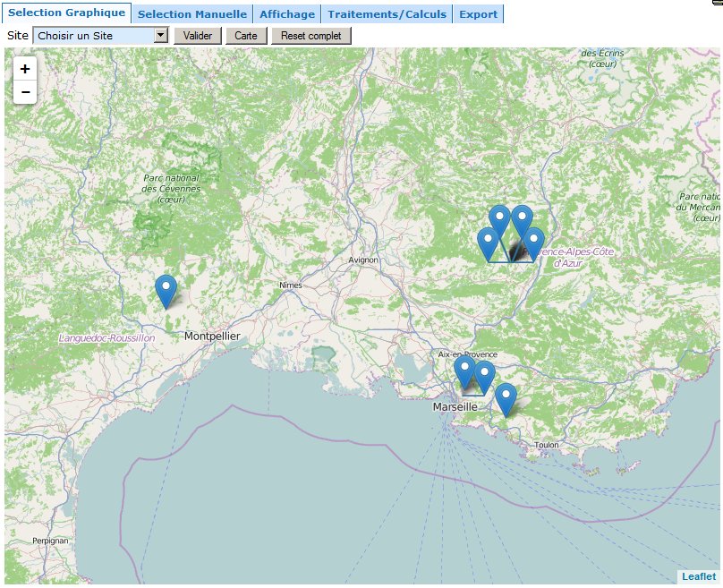723x588 pixels.
Task: Select leftmost marker just below Aix-en-Provence
Action: click(464, 371)
